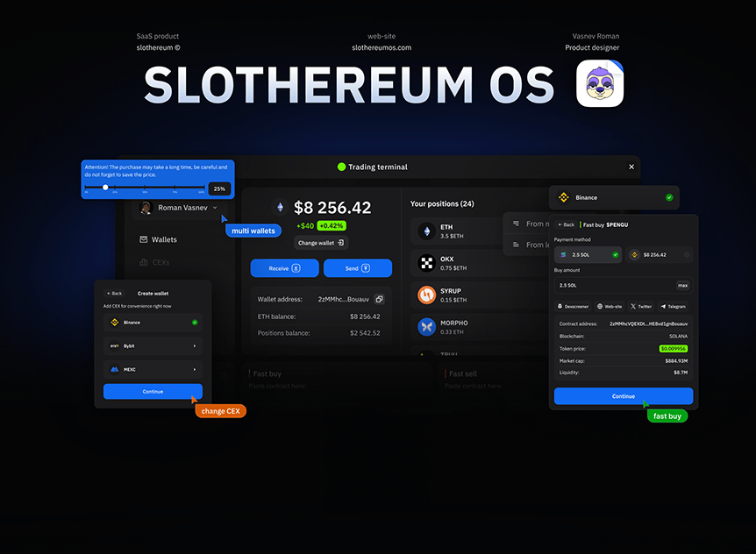Viewport: 756px width, 554px height.
Task: Copy the wallet address with copy icon
Action: 380,299
